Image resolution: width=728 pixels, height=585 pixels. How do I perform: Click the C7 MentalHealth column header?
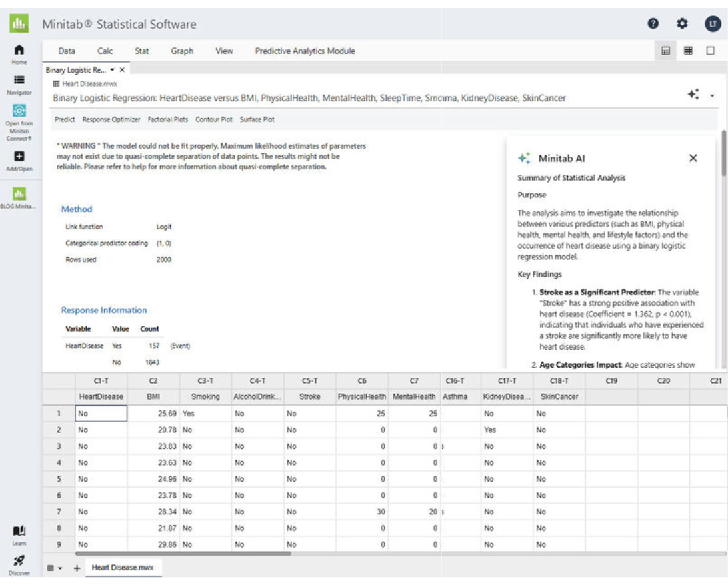(414, 388)
